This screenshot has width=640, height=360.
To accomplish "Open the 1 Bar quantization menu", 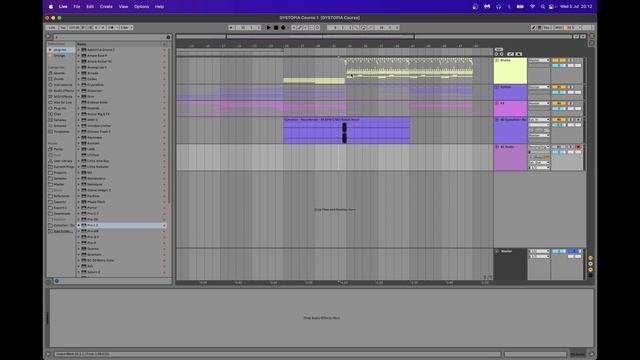I will tap(126, 28).
